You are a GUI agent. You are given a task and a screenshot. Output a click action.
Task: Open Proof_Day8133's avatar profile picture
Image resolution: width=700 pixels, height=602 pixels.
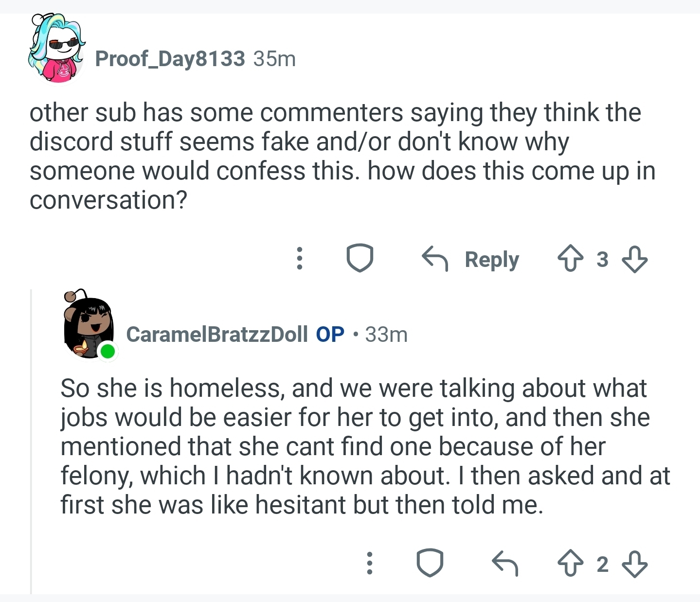click(x=57, y=50)
